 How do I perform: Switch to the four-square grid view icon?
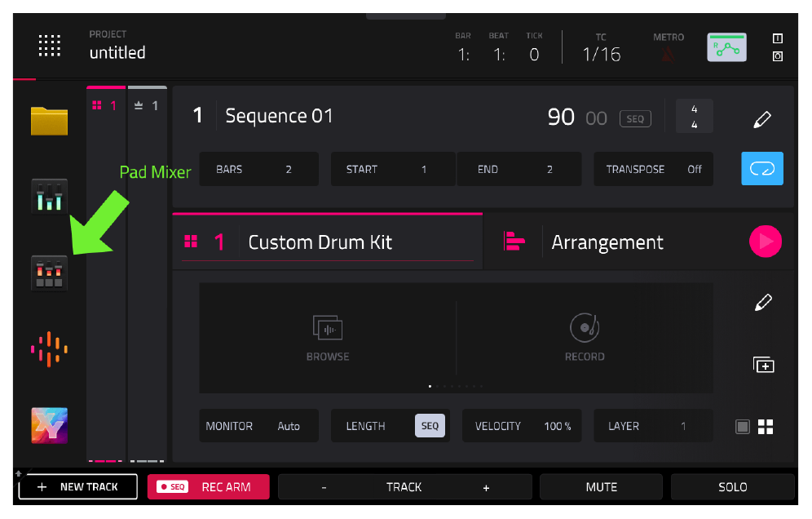click(x=766, y=427)
